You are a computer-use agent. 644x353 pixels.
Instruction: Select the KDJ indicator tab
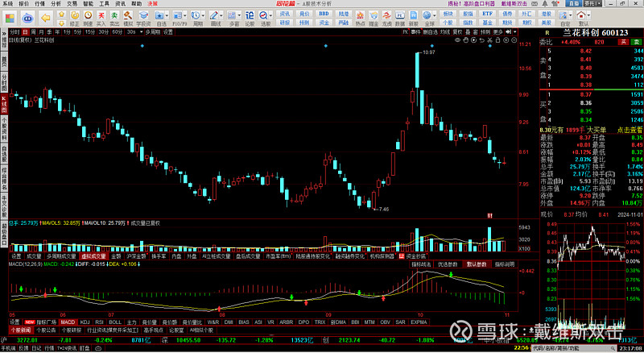(x=85, y=322)
